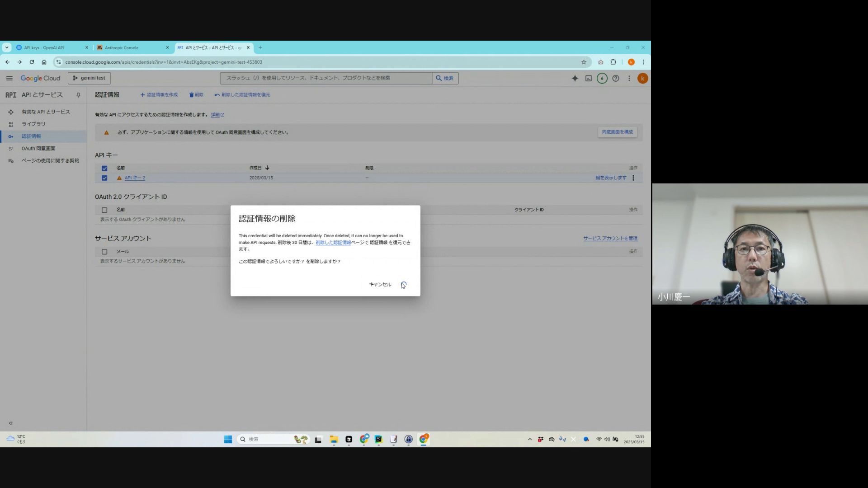Open the gemini test project selector

(x=89, y=78)
